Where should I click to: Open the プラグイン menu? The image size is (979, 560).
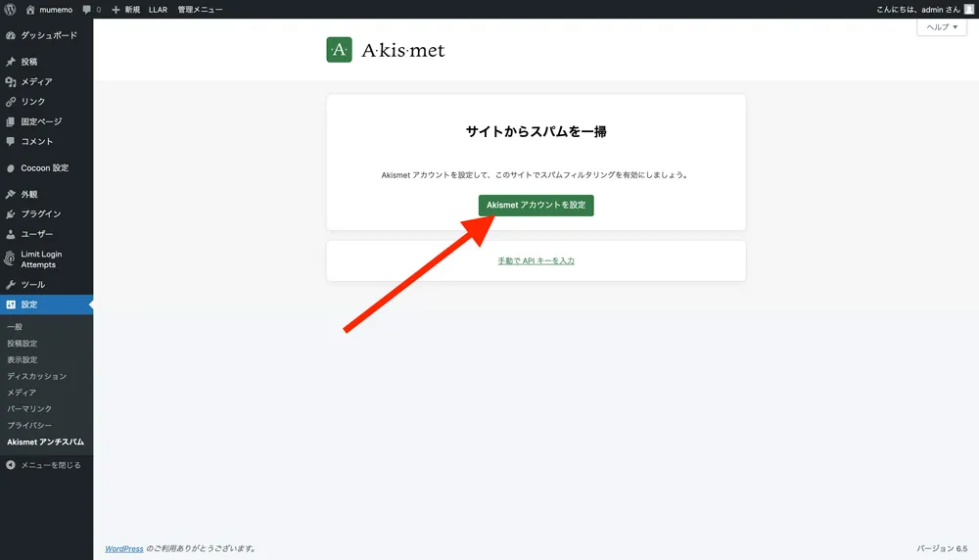(41, 214)
